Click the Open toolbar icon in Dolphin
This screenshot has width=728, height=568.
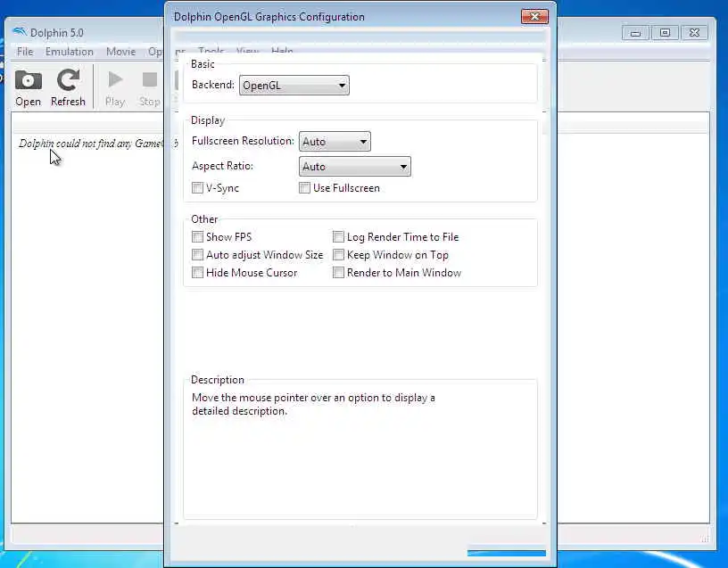(x=29, y=87)
